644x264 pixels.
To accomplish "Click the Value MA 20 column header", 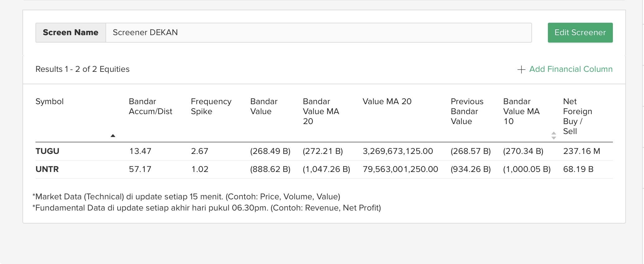I will tap(387, 101).
